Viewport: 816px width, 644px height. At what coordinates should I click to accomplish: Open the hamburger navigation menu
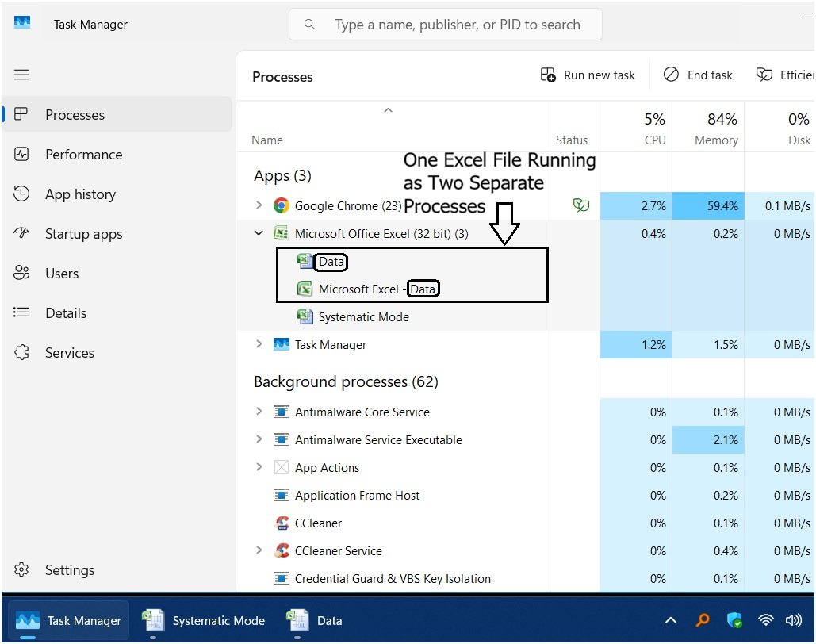[21, 75]
